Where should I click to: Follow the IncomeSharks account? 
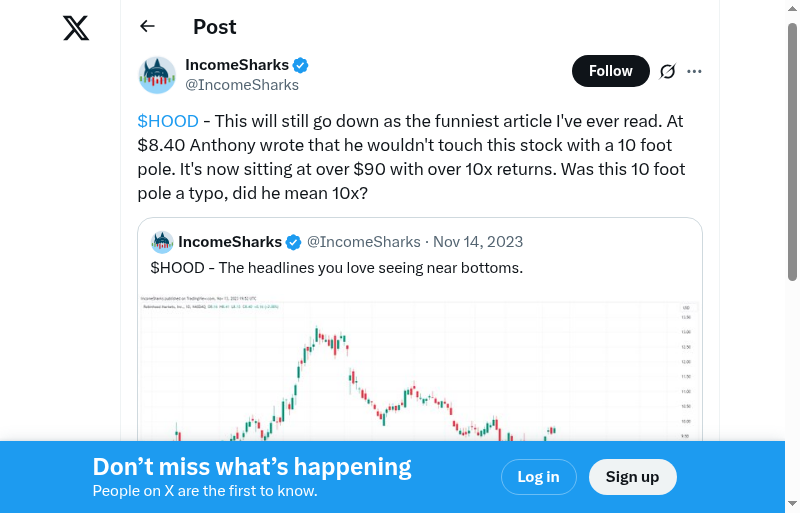coord(610,71)
